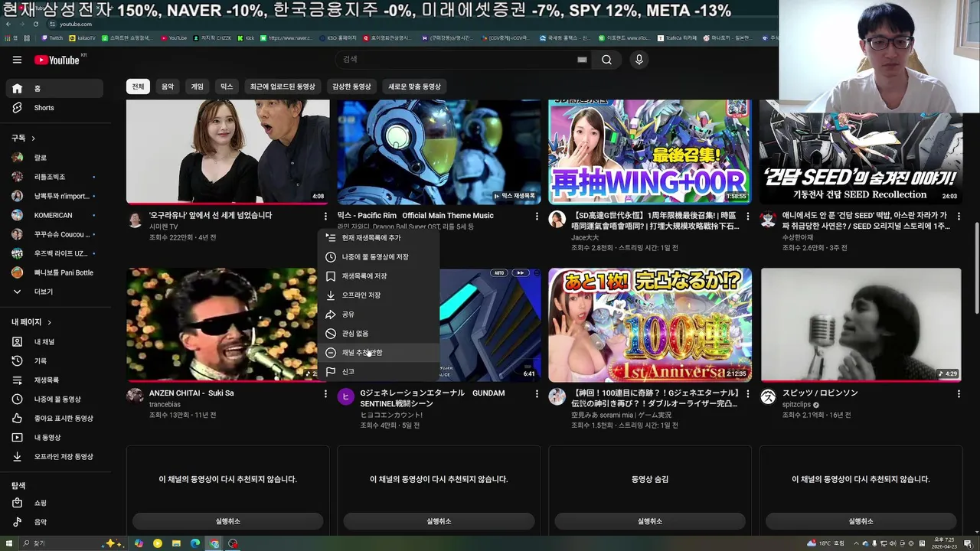Click the search magnifier button
The image size is (980, 551).
pyautogui.click(x=606, y=60)
